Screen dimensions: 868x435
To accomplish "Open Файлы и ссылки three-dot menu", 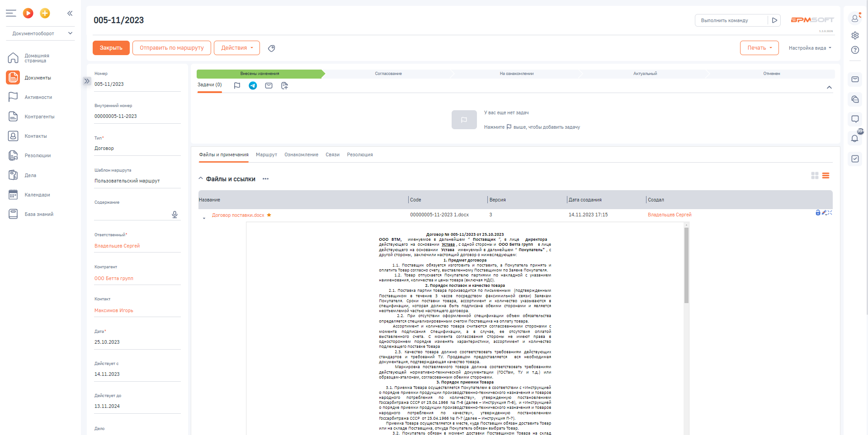I will click(x=265, y=179).
